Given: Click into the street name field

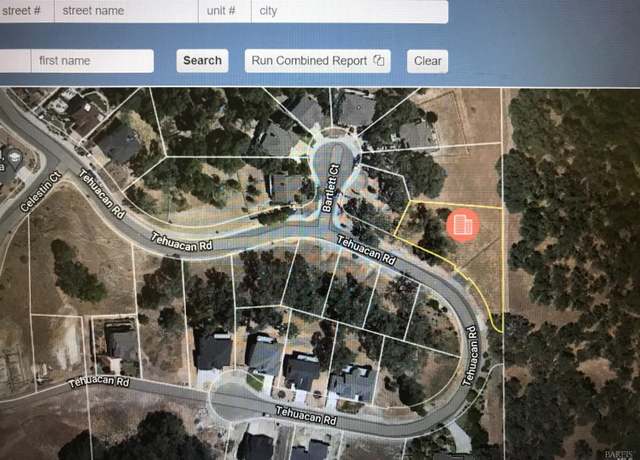Looking at the screenshot, I should click(x=126, y=11).
